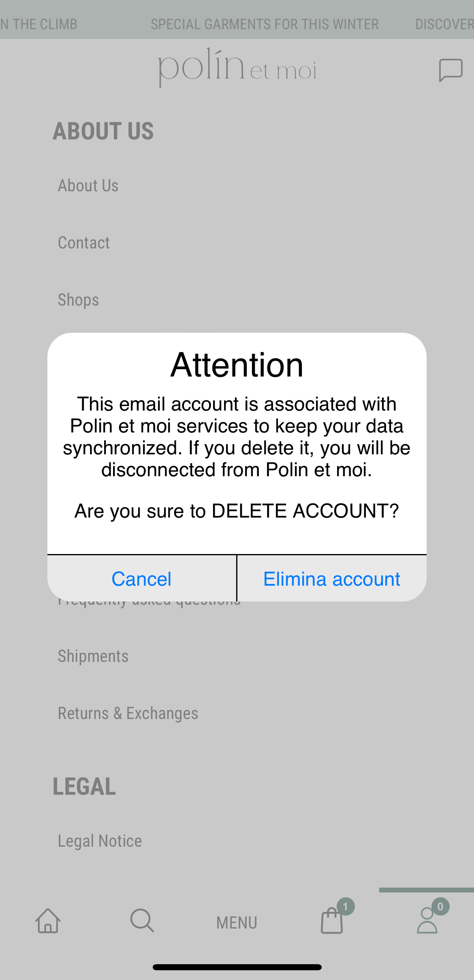Screen dimensions: 474x980
Task: Tap the shopping bag badge showing 1
Action: (x=345, y=906)
